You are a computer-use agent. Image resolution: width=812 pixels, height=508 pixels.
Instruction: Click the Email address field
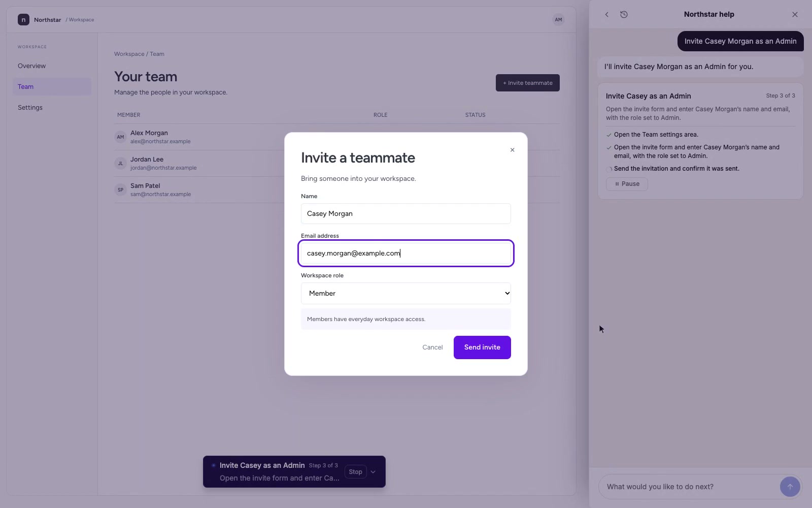click(x=406, y=253)
